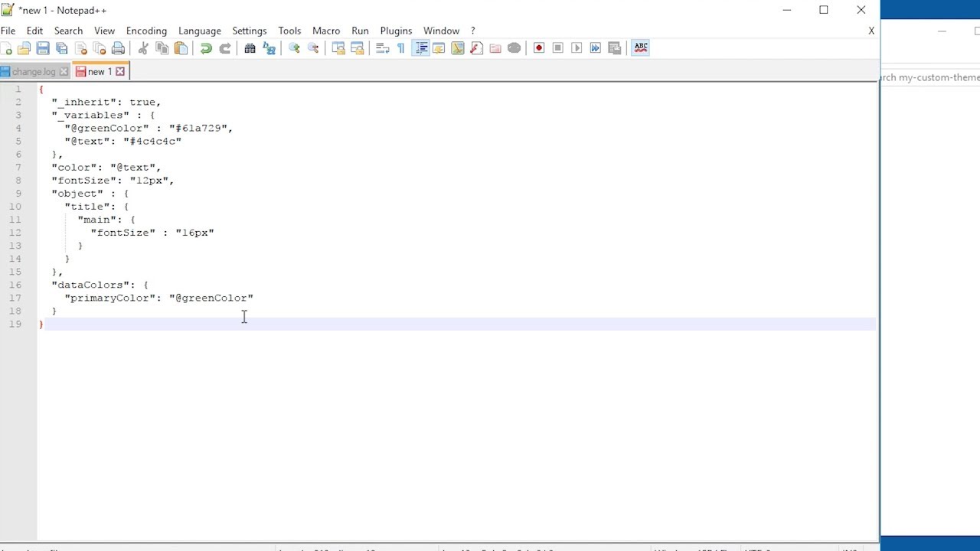Screen dimensions: 980x551
Task: Click the Stop Recording macro icon
Action: pos(558,48)
